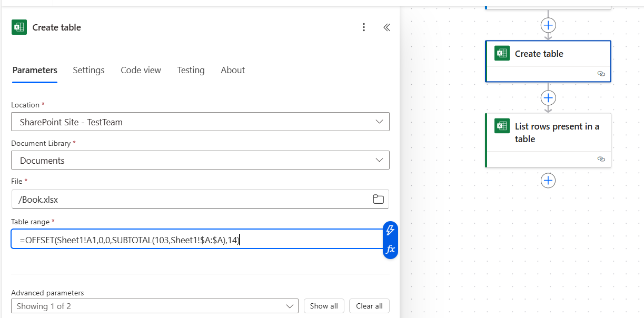Click the link icon on Create table node
This screenshot has width=644, height=318.
601,74
